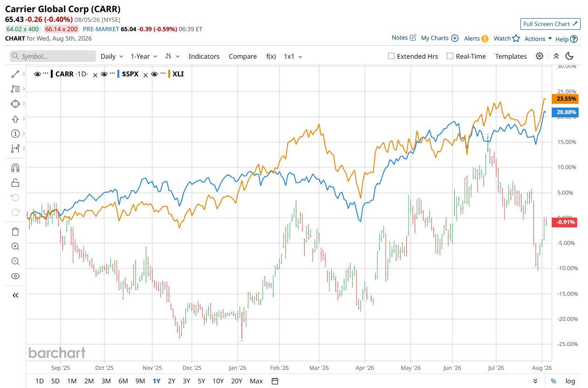Select the price range measure tool
Image resolution: width=588 pixels, height=388 pixels.
(15, 149)
